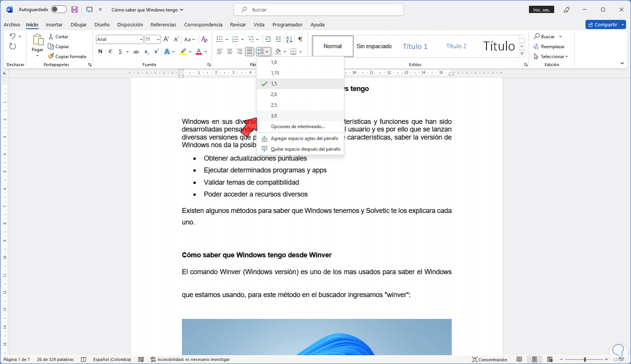Open the Insertar tab
Screen dimensions: 631x364
(x=54, y=24)
